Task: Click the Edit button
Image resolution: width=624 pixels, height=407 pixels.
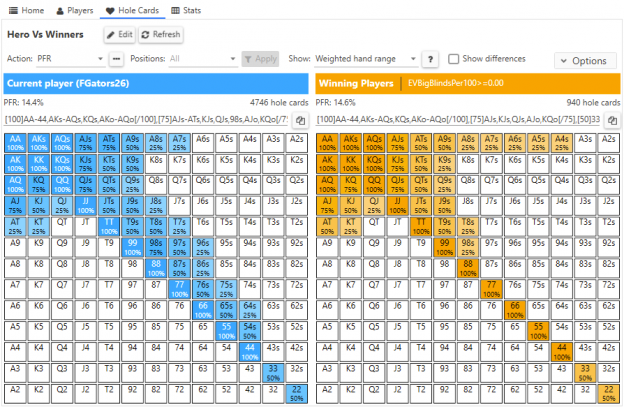Action: 119,34
